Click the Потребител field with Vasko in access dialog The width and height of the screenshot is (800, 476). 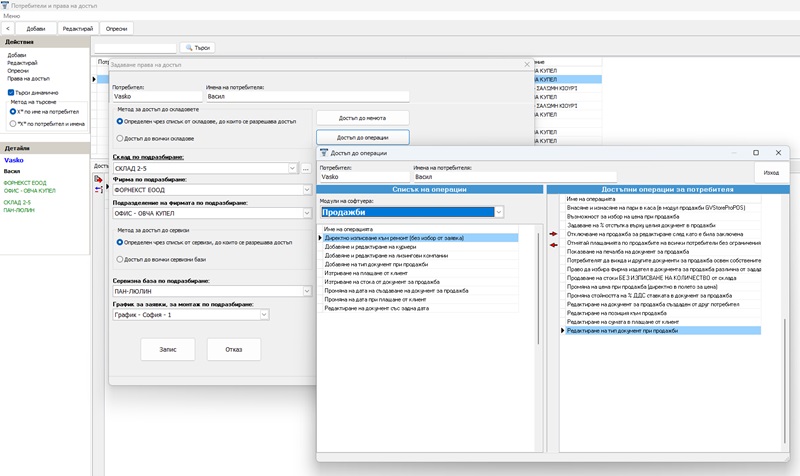pos(157,96)
